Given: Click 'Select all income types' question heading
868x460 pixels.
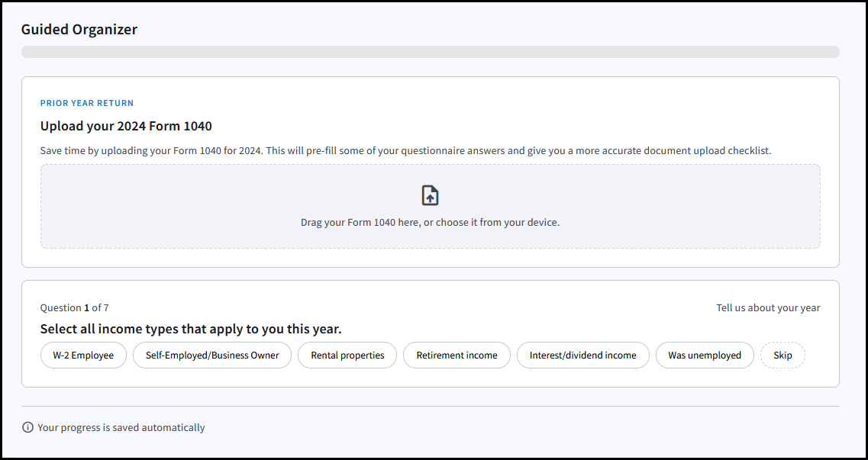Looking at the screenshot, I should [x=191, y=329].
